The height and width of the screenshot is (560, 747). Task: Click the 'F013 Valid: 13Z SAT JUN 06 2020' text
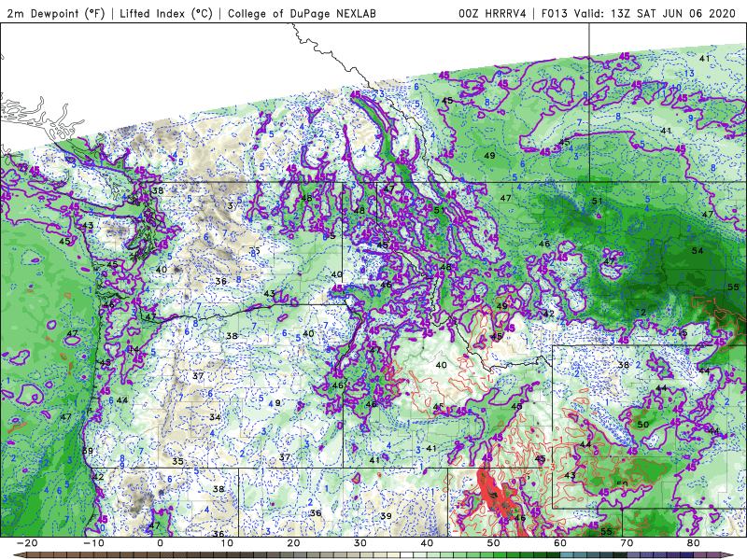tap(639, 13)
